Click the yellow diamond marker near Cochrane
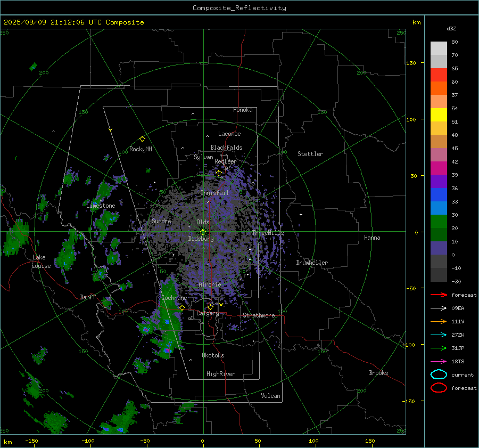Viewport: 479px width, 448px height. [x=182, y=307]
